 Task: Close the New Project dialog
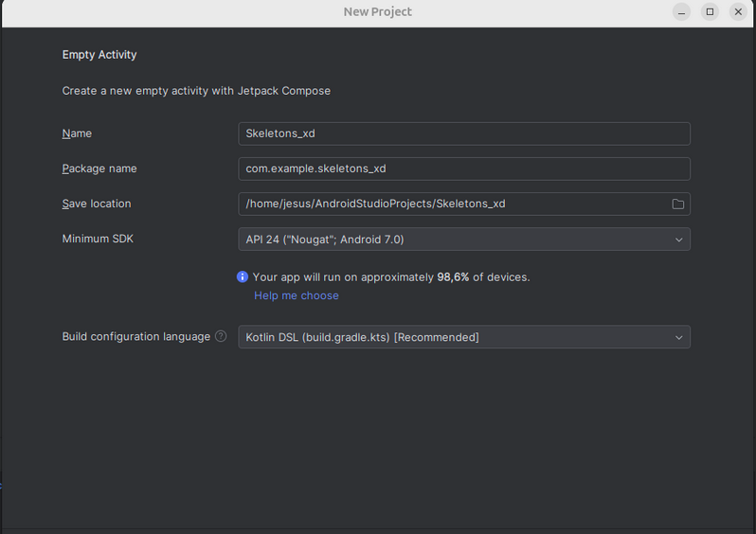click(738, 12)
